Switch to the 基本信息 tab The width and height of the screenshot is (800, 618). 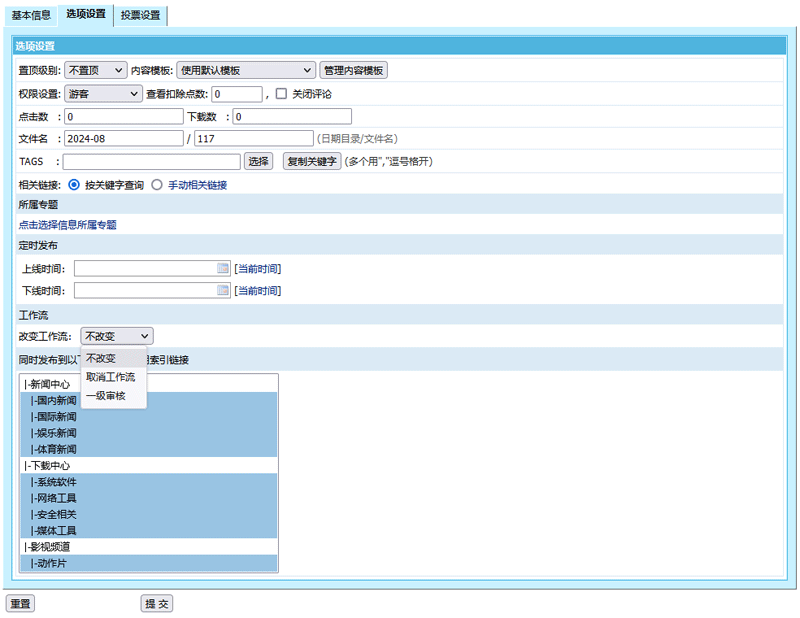coord(31,16)
